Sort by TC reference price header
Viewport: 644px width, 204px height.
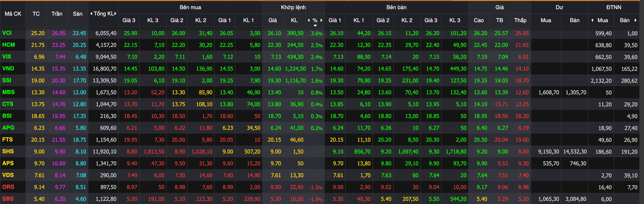36,14
